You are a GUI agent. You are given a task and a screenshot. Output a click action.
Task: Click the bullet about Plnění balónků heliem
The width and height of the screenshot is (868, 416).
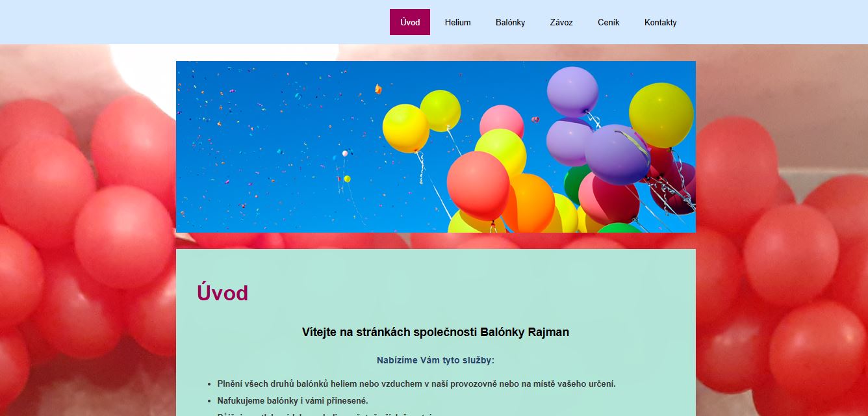click(416, 384)
